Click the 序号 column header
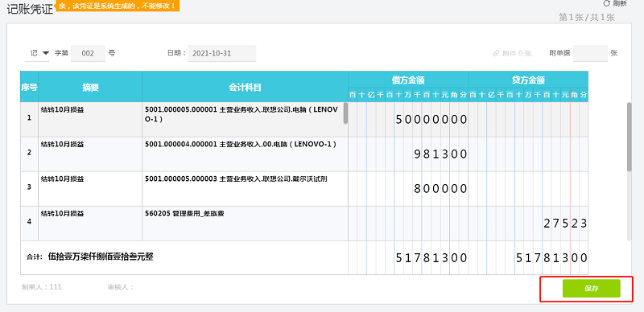The height and width of the screenshot is (312, 644). pos(29,87)
